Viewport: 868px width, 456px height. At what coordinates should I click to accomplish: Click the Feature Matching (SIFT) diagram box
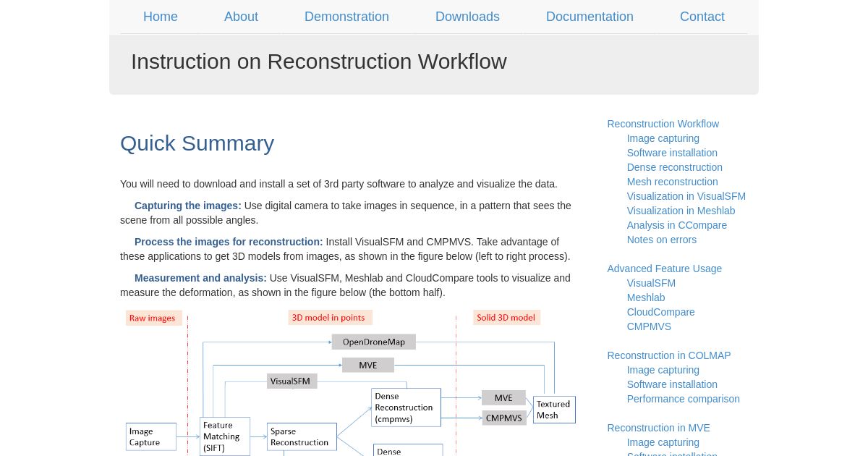click(225, 436)
